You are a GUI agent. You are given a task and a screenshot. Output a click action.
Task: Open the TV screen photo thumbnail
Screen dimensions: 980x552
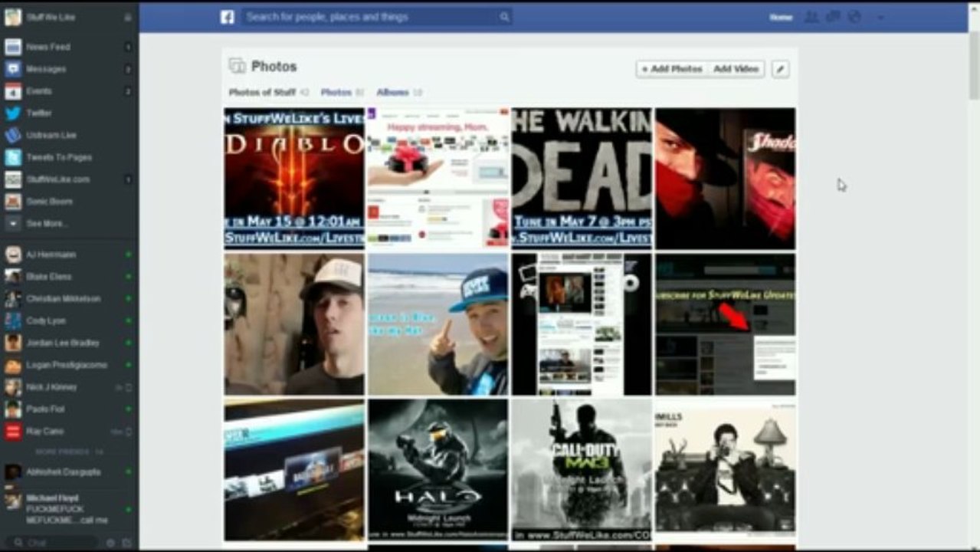coord(293,469)
